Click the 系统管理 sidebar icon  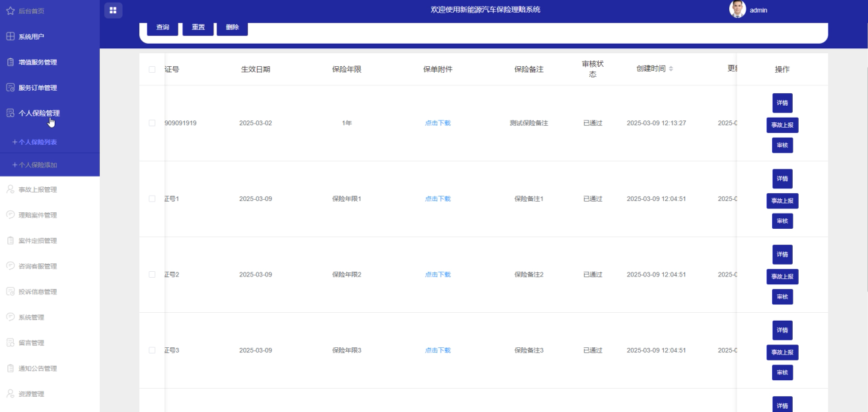[10, 317]
